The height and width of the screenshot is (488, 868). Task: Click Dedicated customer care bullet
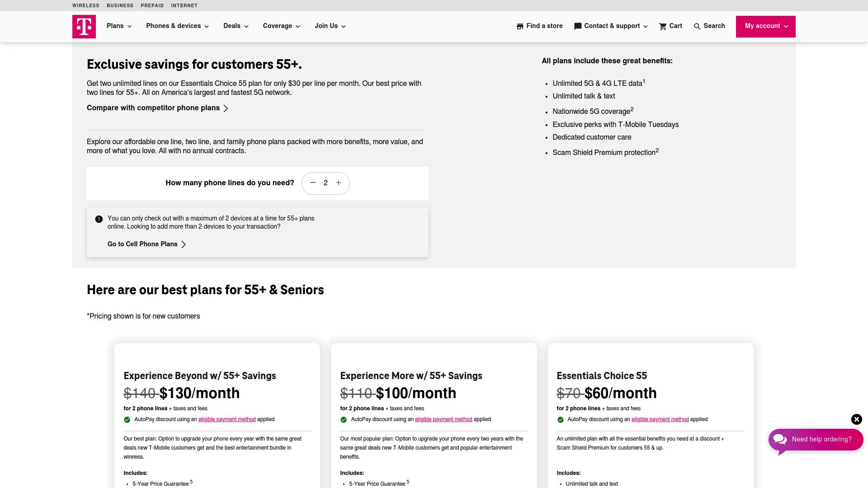[x=592, y=137]
